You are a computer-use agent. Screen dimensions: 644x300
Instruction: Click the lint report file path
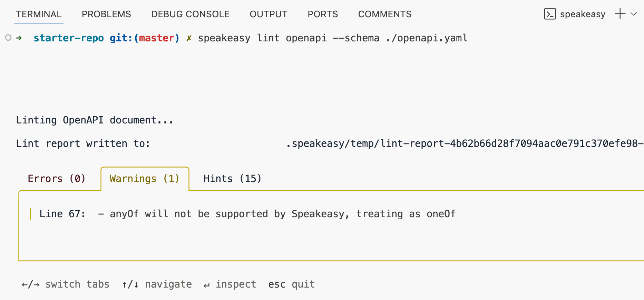click(x=465, y=143)
